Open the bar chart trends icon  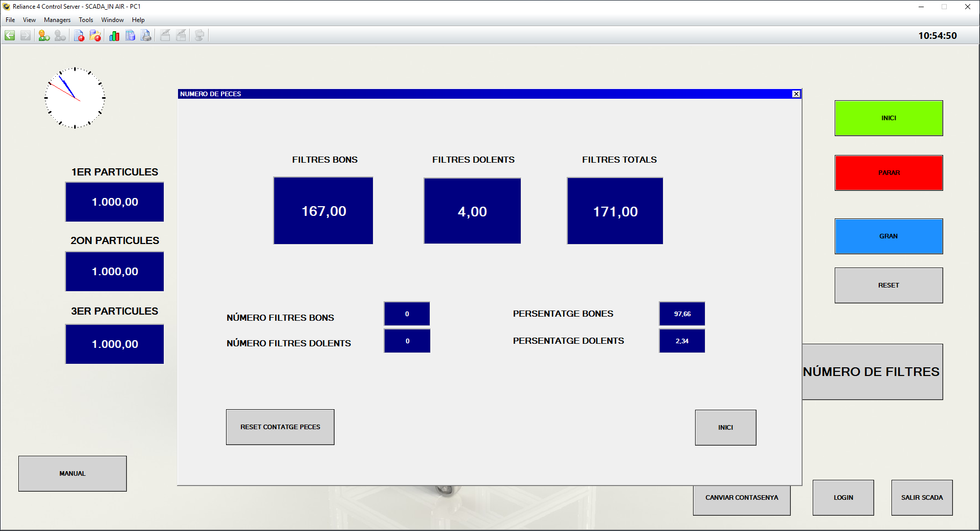[x=114, y=35]
